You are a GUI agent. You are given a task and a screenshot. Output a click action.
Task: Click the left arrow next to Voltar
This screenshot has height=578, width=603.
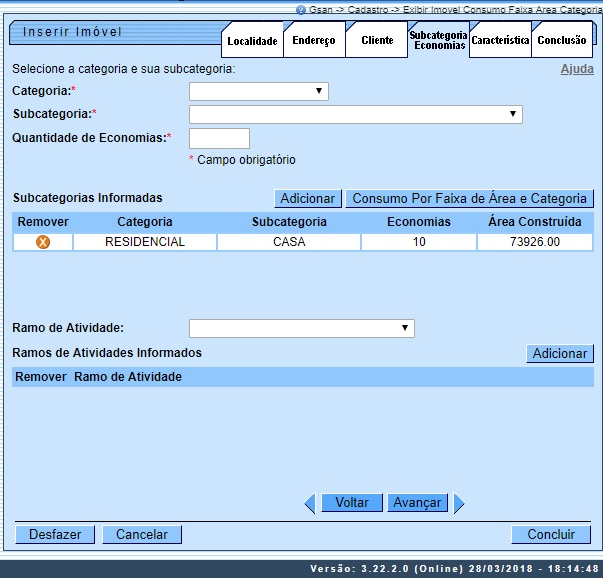coord(310,503)
